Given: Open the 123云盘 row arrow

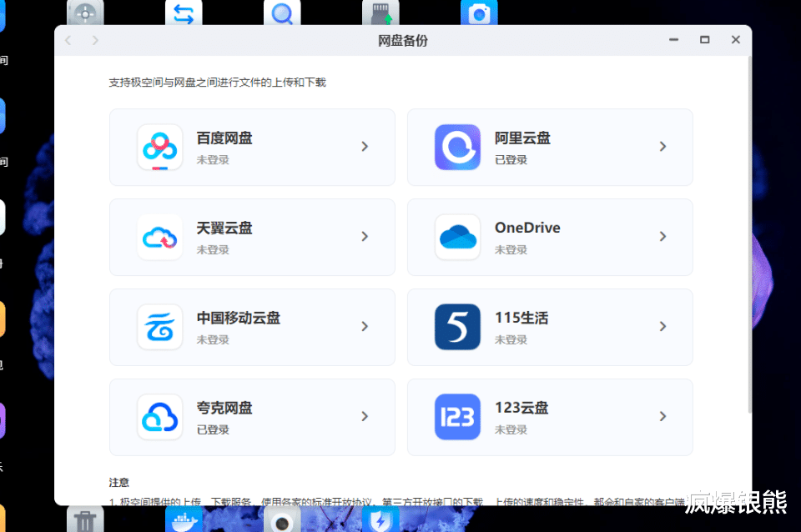Looking at the screenshot, I should pyautogui.click(x=662, y=416).
